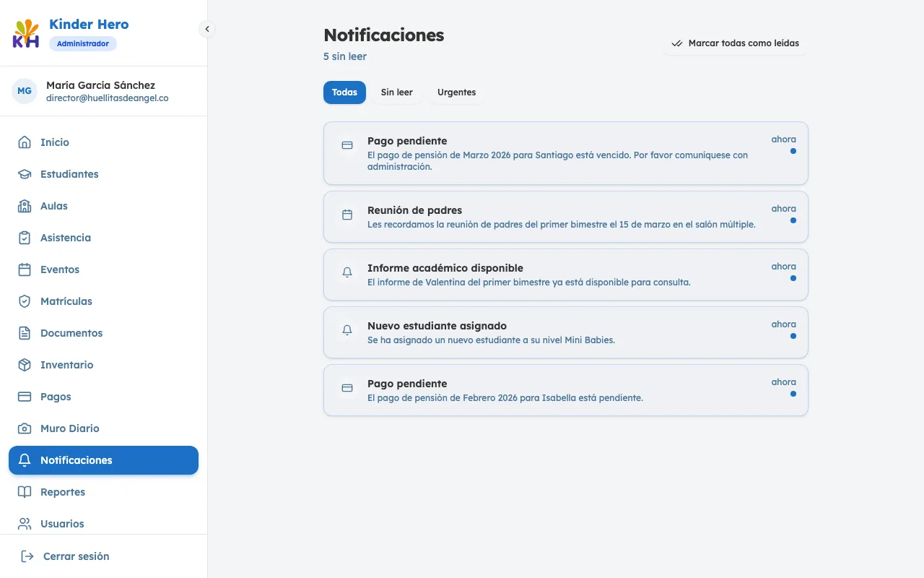Toggle unread dot on Pago pendiente de Marzo

[793, 152]
